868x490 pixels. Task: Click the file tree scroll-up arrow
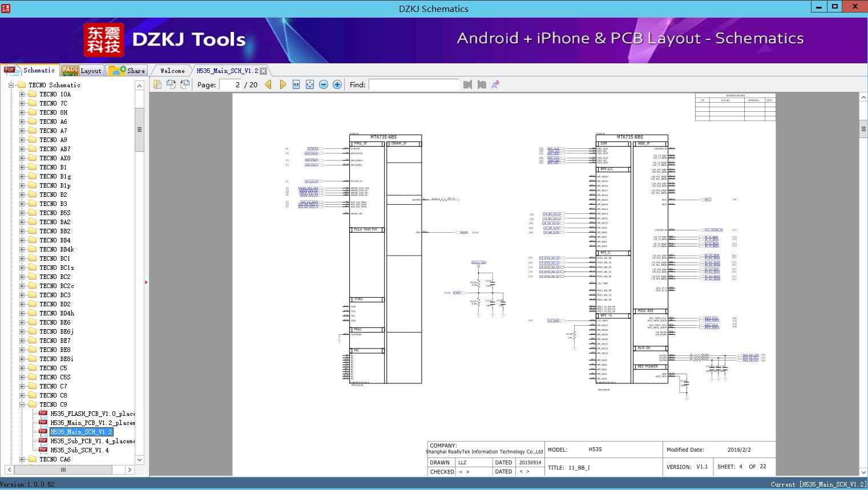[139, 85]
